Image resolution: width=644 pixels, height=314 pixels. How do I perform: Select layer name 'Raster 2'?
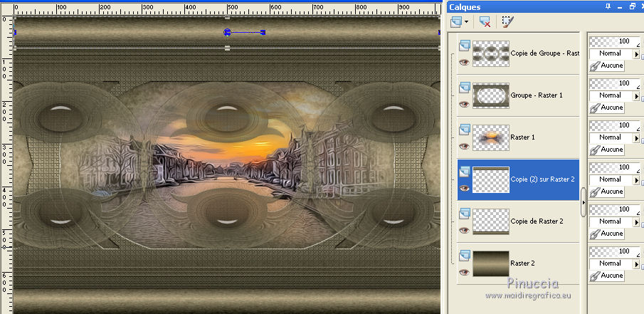click(522, 263)
